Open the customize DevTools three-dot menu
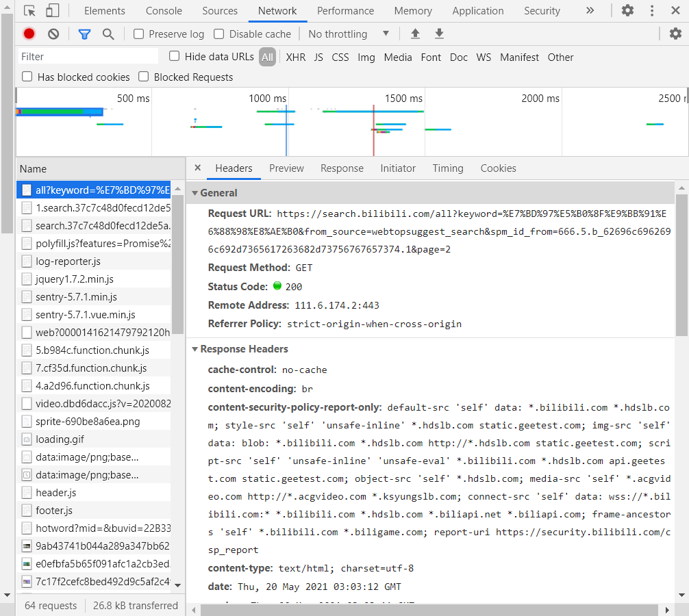The height and width of the screenshot is (616, 689). pos(652,10)
